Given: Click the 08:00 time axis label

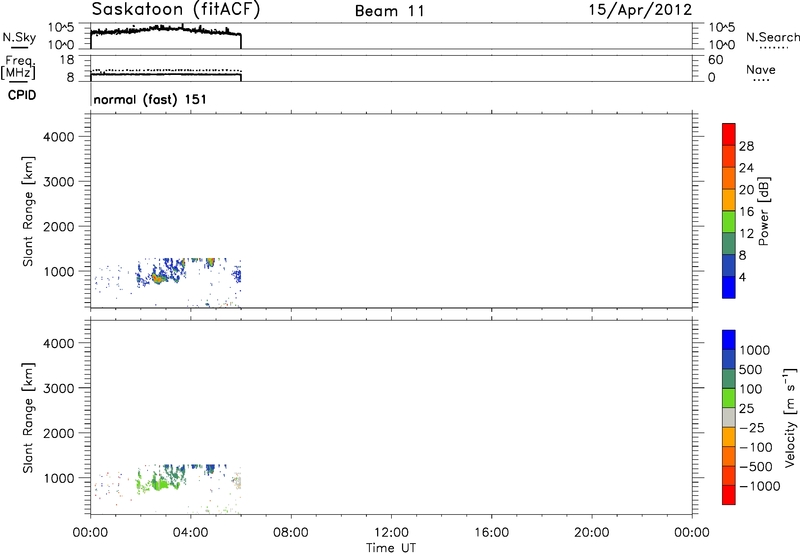Looking at the screenshot, I should 291,533.
